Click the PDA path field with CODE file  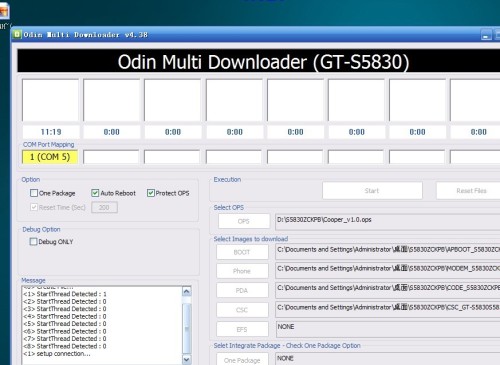[x=388, y=290]
